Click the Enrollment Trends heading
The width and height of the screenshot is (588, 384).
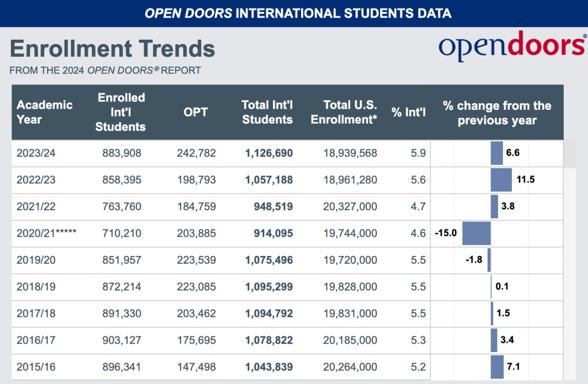point(112,49)
